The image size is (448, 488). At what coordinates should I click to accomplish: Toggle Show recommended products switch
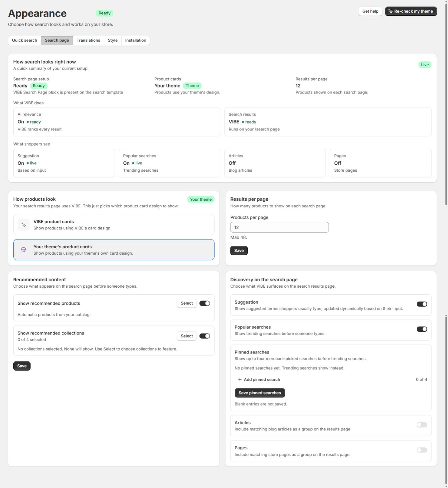point(205,303)
